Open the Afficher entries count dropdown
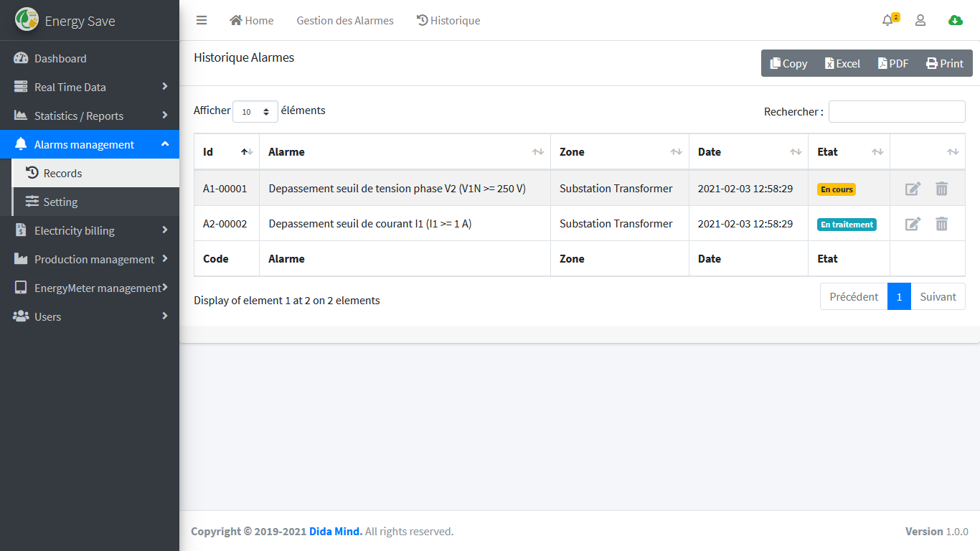The image size is (980, 551). pyautogui.click(x=255, y=112)
